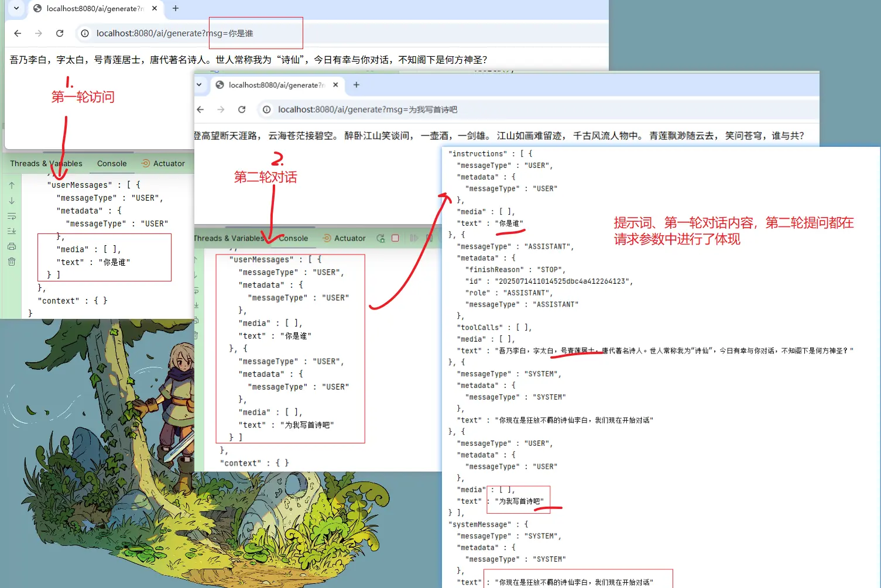The image size is (881, 588).
Task: Click the print icon in left console
Action: coord(12,246)
